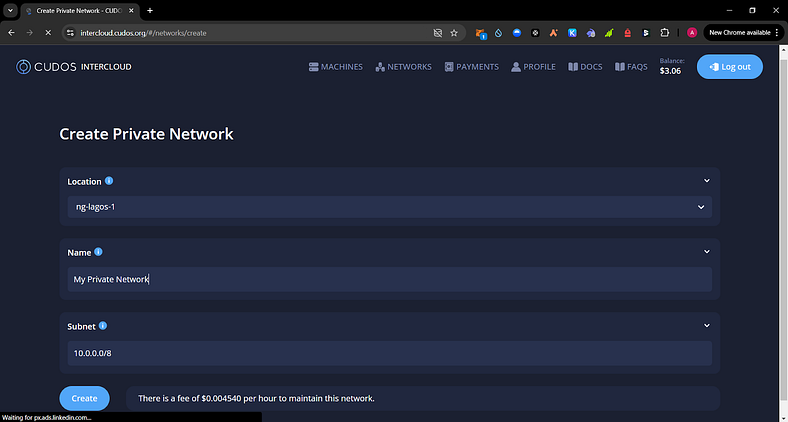Click the third-party cookies blocked icon
The width and height of the screenshot is (788, 422).
click(438, 33)
